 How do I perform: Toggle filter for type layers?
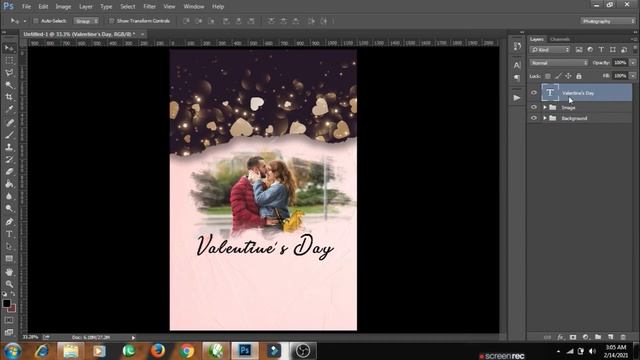click(601, 50)
